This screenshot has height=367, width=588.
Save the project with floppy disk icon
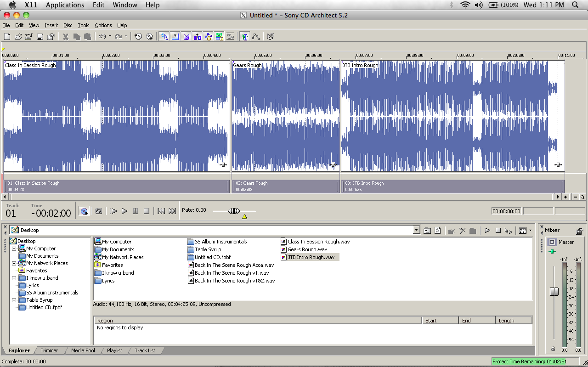40,37
